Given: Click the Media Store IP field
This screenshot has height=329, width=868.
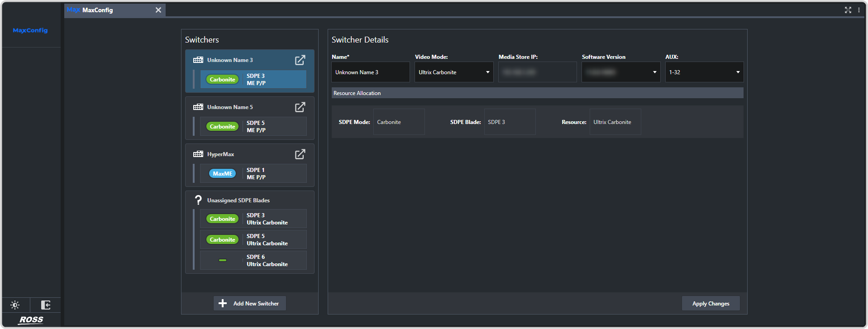Looking at the screenshot, I should point(538,72).
